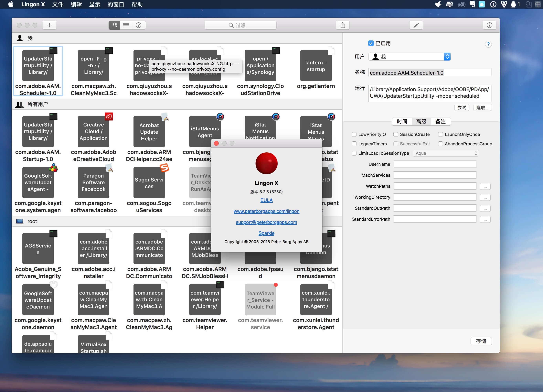Click the 存储 save button

tap(481, 341)
